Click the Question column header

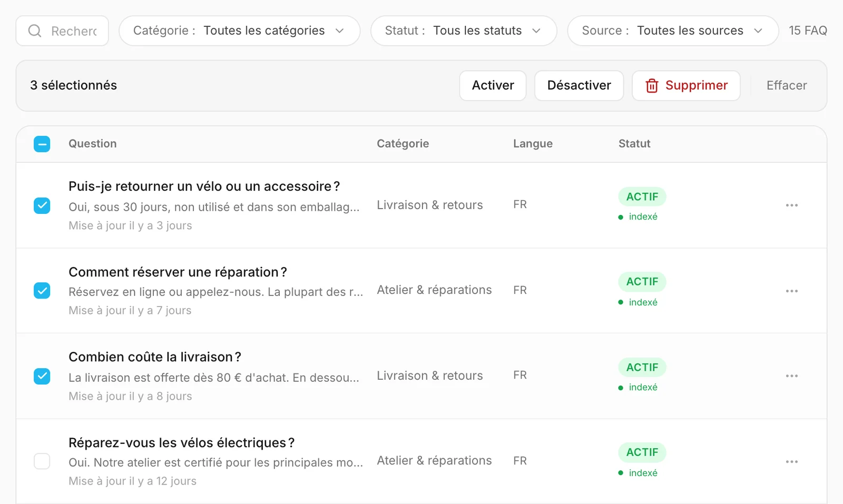pos(93,144)
